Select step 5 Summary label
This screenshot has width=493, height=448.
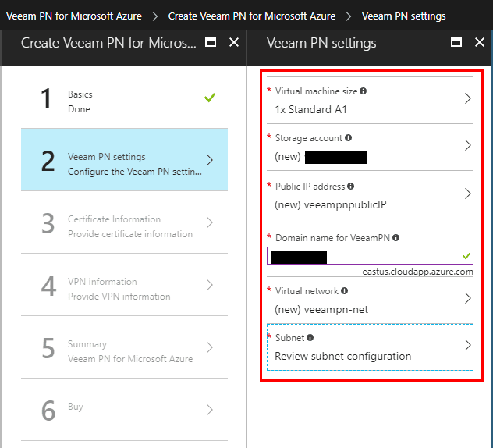click(x=87, y=344)
